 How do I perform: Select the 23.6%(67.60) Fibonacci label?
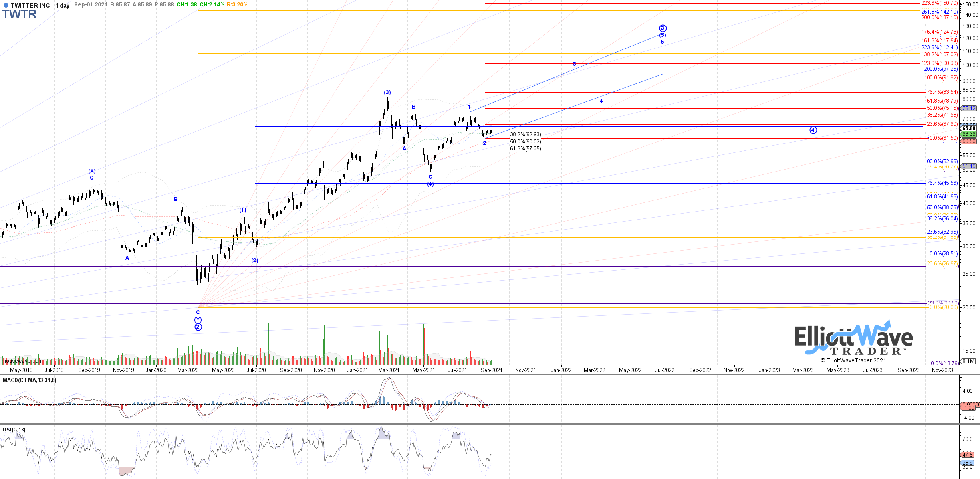coord(942,124)
